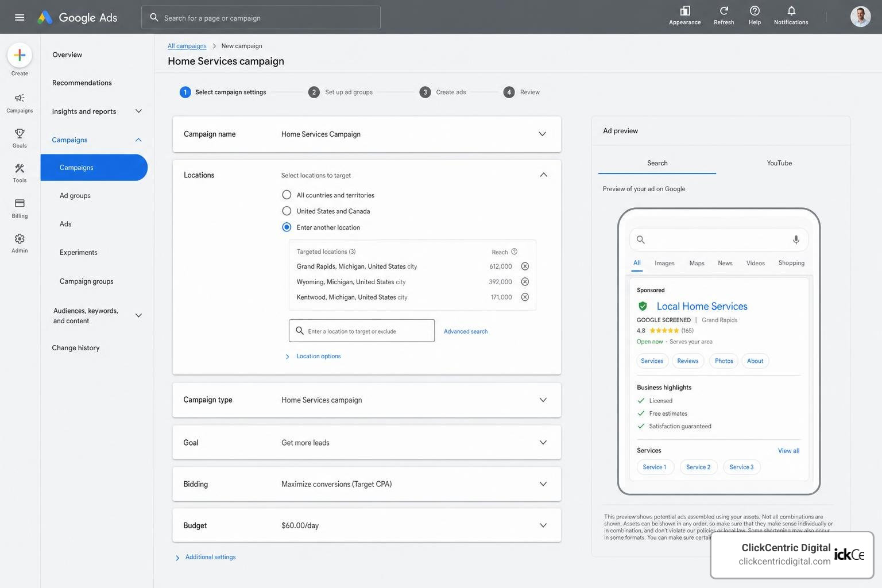Select Enter another location option
Viewport: 882px width, 588px height.
(x=287, y=227)
